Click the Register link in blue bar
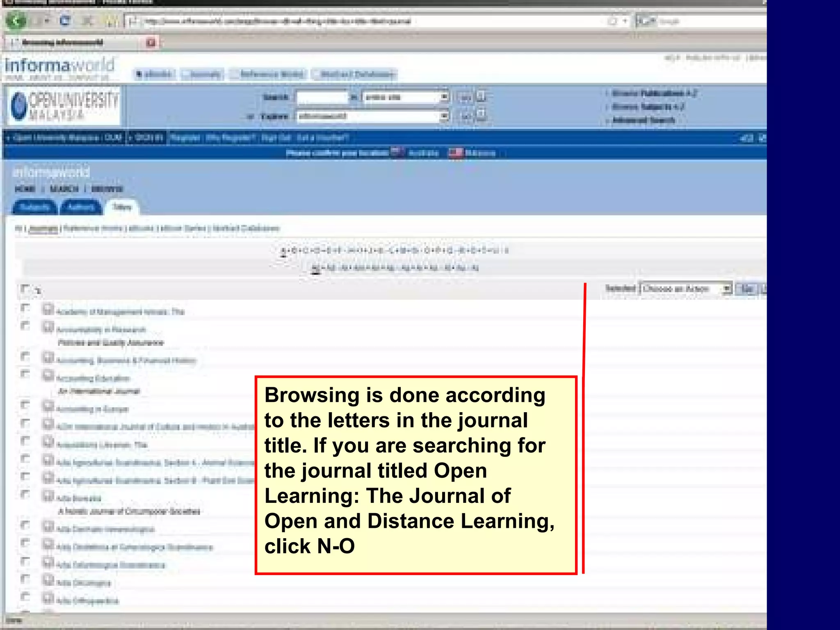 185,138
